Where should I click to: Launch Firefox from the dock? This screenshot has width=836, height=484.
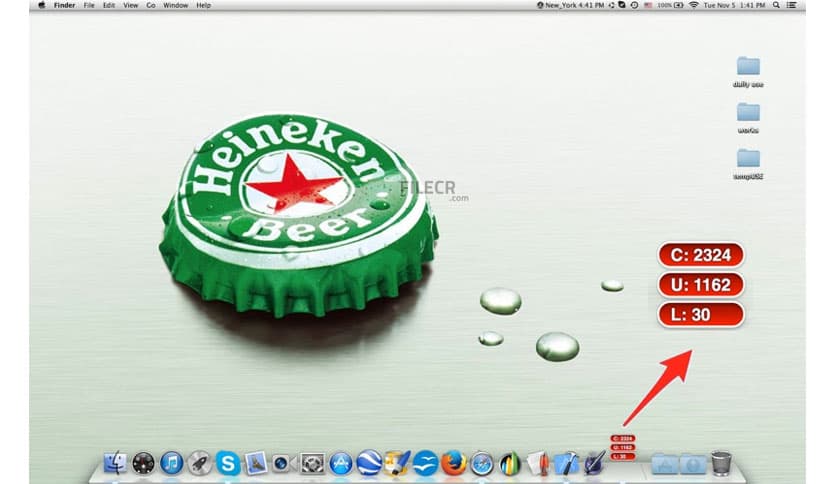(454, 463)
